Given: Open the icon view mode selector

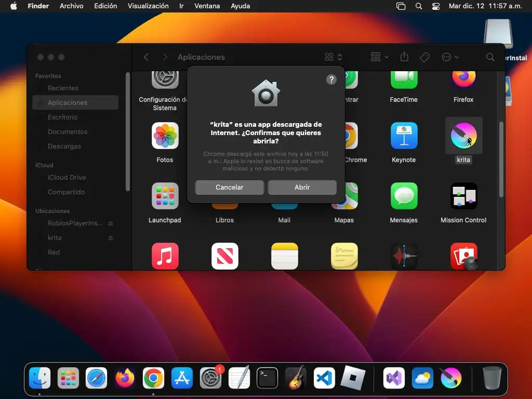Looking at the screenshot, I should click(333, 57).
